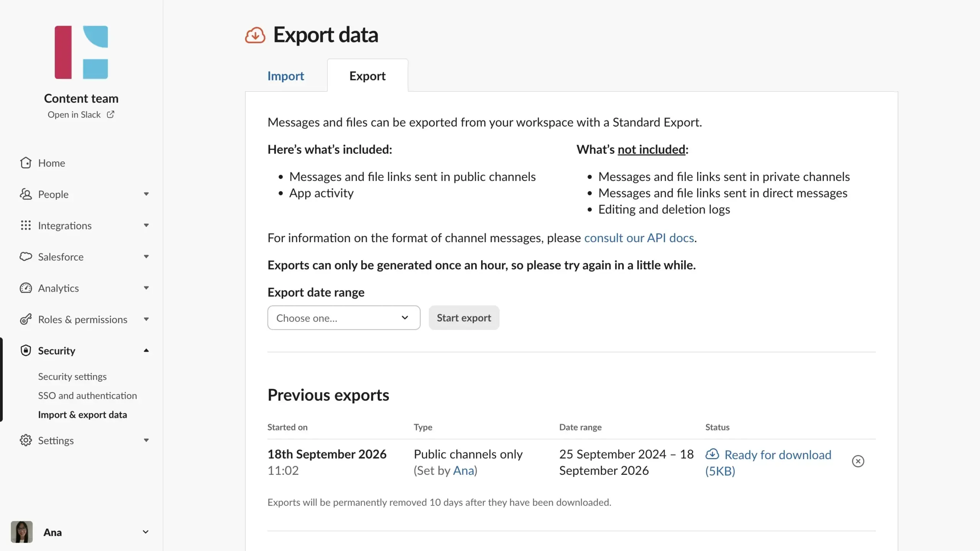Viewport: 980px width, 551px height.
Task: Click the Integrations grid icon
Action: point(26,225)
